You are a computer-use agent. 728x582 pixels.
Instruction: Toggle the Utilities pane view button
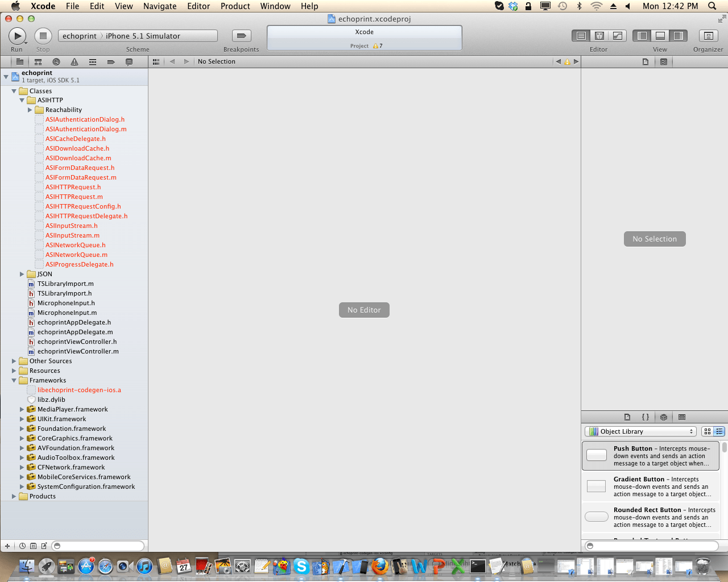tap(679, 36)
